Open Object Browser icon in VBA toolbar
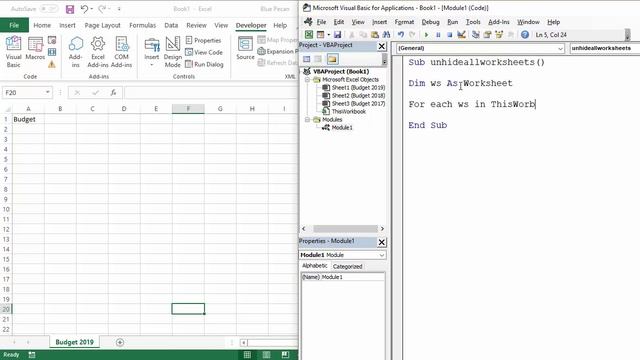Viewport: 640px width, 360px height. coord(499,35)
